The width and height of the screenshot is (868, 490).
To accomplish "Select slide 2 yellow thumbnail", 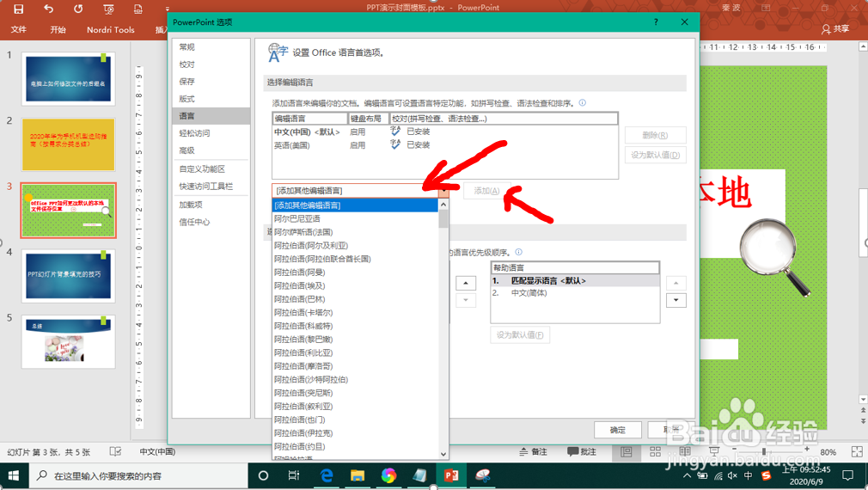I will coord(68,144).
